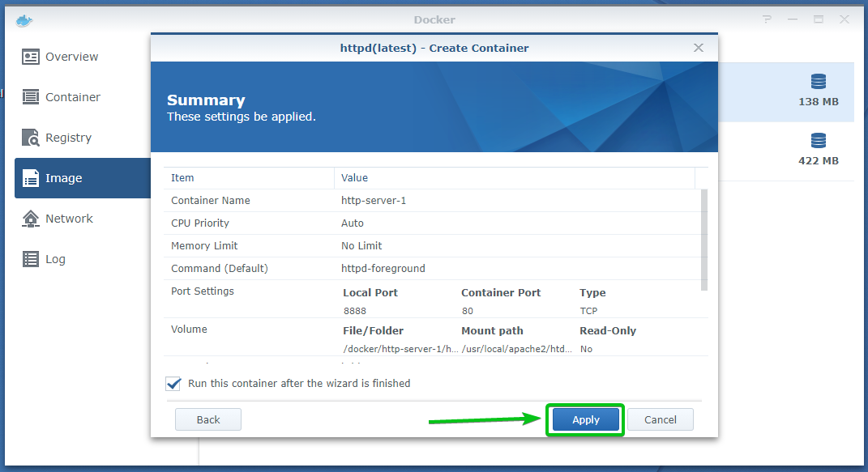Uncheck Run this container after wizard finishes
This screenshot has width=868, height=472.
pos(173,384)
